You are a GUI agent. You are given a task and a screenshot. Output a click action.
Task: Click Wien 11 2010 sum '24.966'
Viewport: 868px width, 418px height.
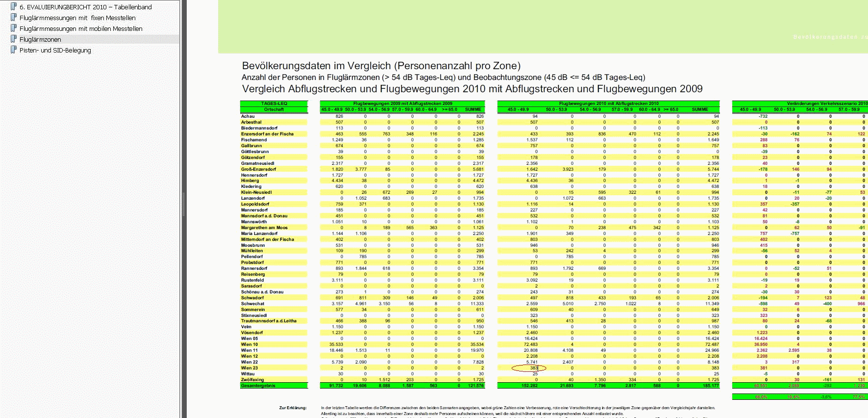tap(712, 350)
